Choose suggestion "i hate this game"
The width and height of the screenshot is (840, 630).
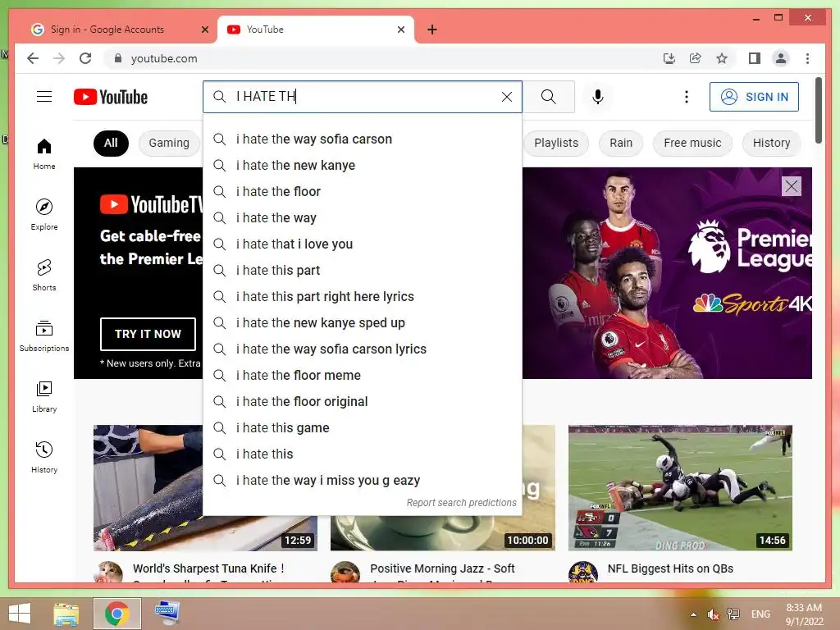pyautogui.click(x=362, y=428)
